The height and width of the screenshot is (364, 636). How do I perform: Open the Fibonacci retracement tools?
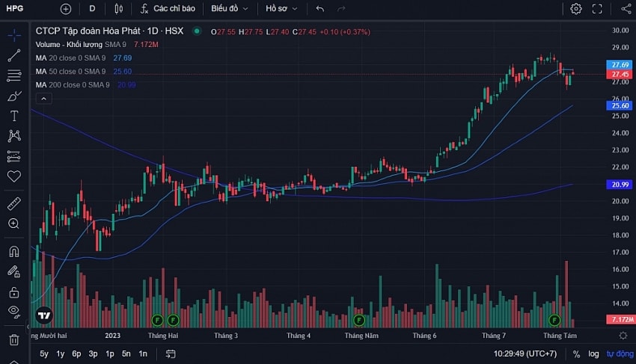click(14, 75)
